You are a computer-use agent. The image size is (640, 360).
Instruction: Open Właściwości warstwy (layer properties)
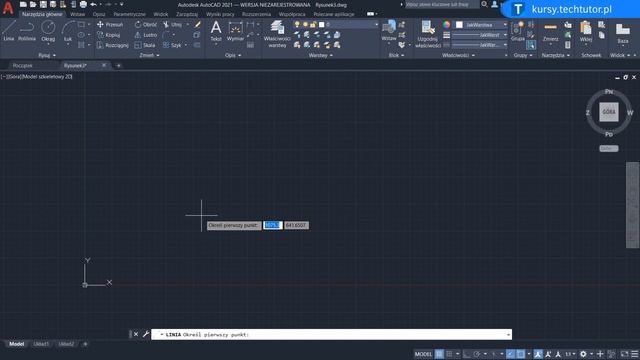[277, 34]
